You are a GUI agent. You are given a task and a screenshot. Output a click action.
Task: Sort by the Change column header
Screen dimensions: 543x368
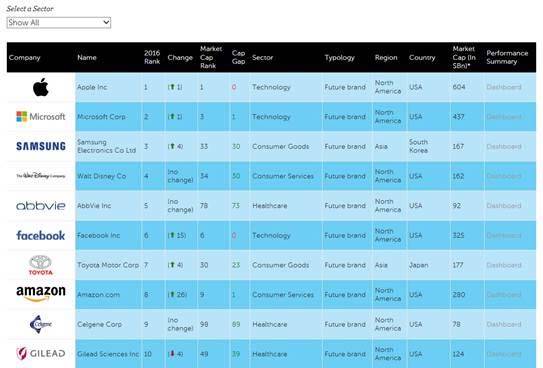coord(180,57)
